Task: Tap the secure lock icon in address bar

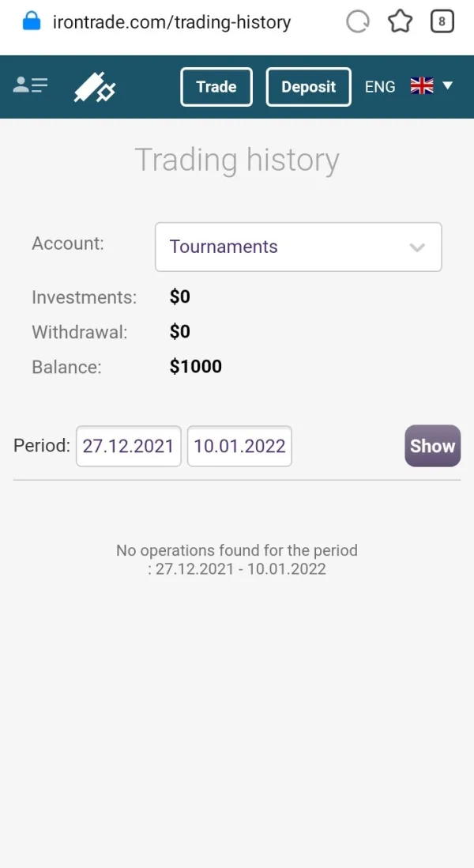Action: pos(32,21)
